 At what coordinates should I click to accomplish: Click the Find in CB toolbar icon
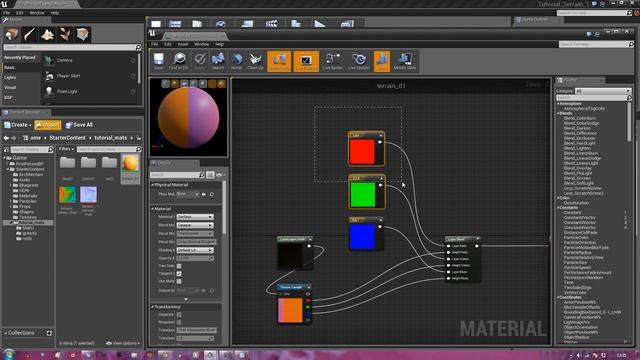click(x=178, y=61)
